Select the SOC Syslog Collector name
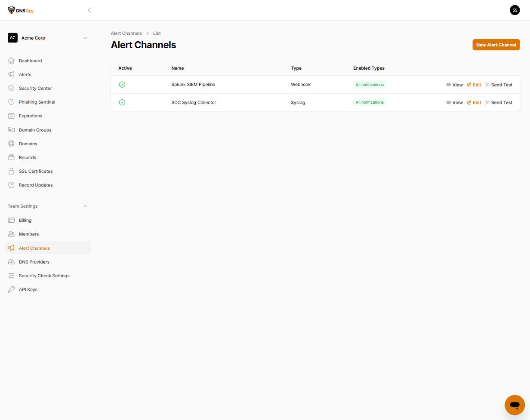 point(194,102)
